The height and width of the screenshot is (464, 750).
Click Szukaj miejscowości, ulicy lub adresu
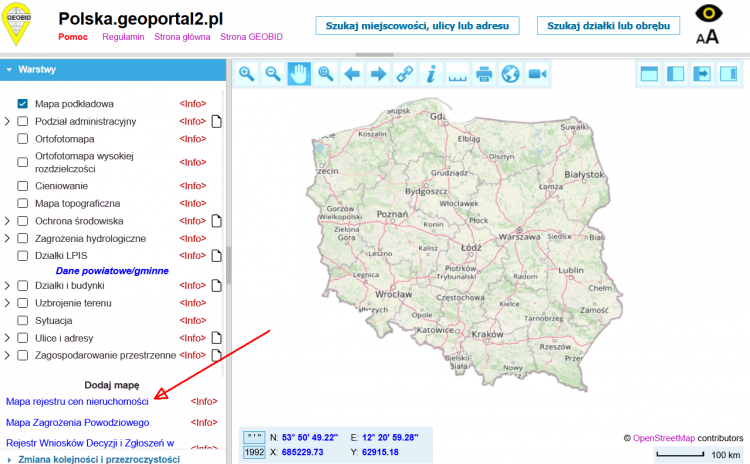417,26
